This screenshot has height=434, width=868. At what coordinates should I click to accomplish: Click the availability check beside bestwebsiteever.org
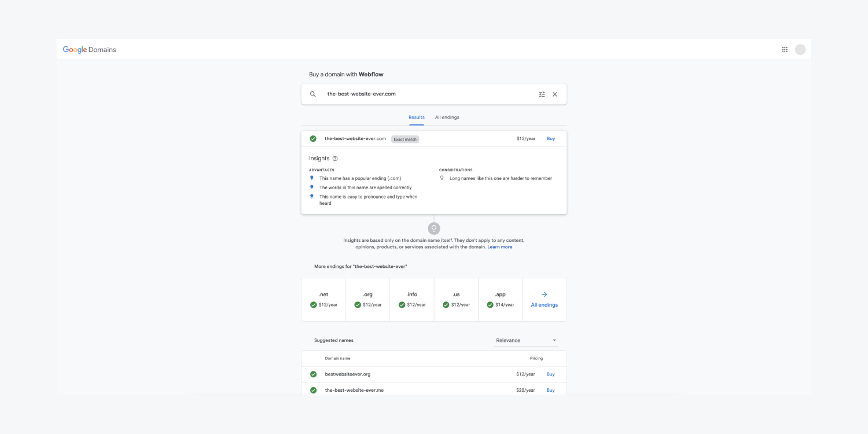pos(313,374)
